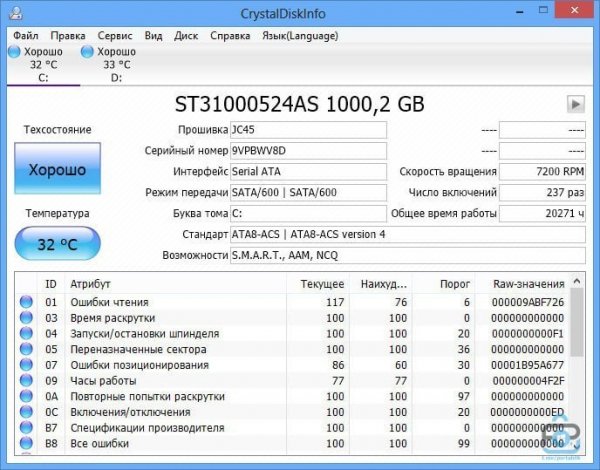600x470 pixels.
Task: Minimize the CrystalDiskInfo window
Action: (x=520, y=11)
